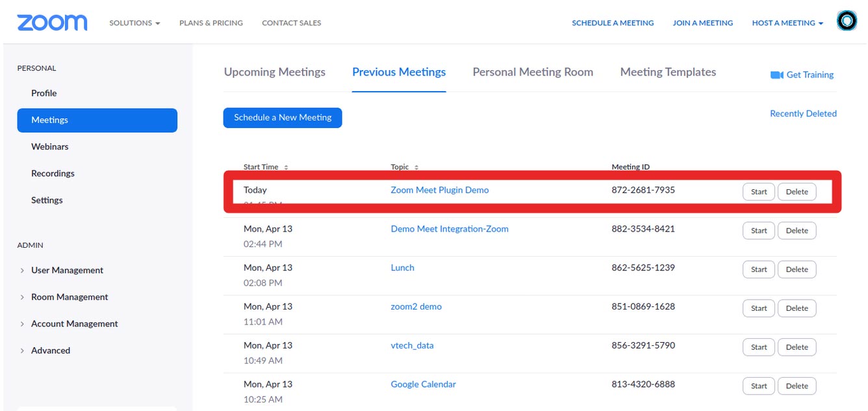This screenshot has width=868, height=411.
Task: Delete the vtech_data meeting
Action: click(797, 347)
